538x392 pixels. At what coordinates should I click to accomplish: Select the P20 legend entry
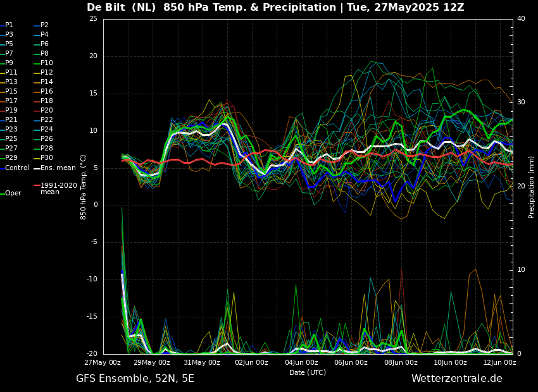[x=44, y=111]
